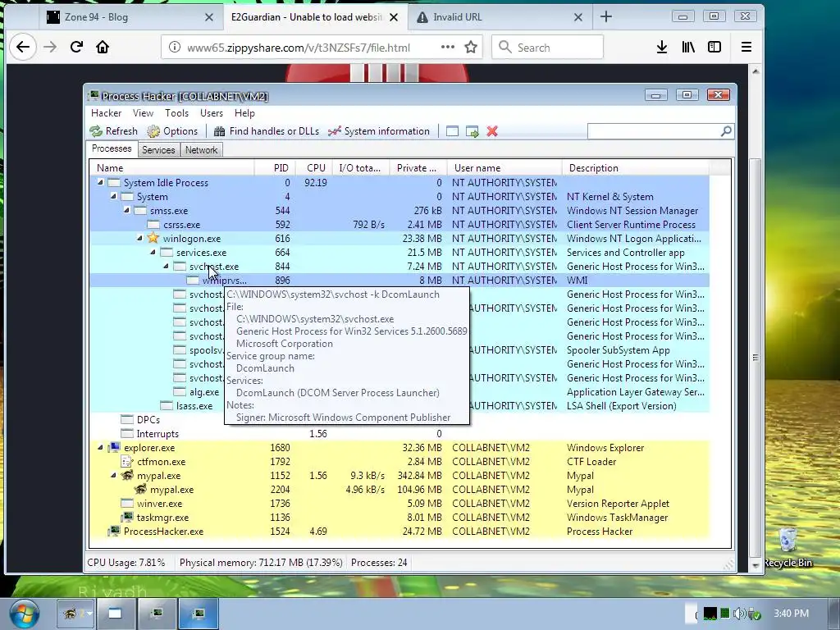The height and width of the screenshot is (630, 840).
Task: Open System information graph window
Action: coord(379,131)
